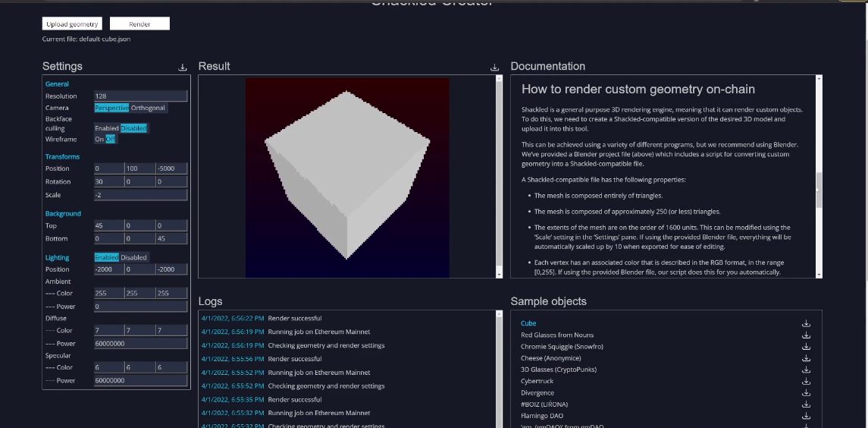This screenshot has width=868, height=428.
Task: Click the Render button
Action: point(139,24)
